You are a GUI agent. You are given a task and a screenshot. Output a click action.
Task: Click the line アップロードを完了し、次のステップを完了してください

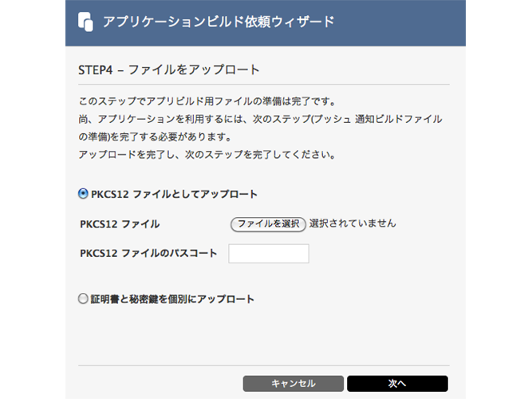click(207, 155)
